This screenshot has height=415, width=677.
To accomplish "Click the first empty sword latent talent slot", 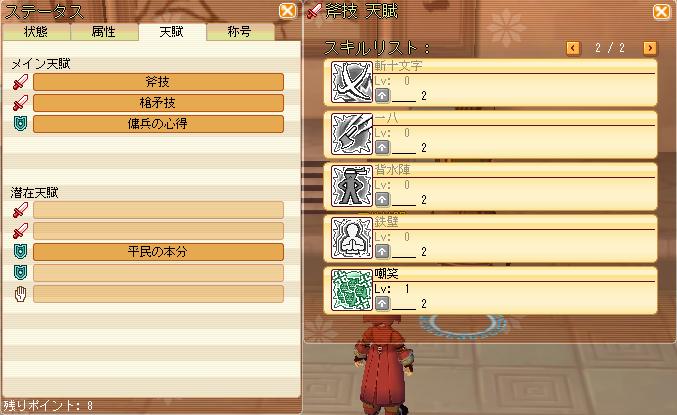I will point(158,210).
